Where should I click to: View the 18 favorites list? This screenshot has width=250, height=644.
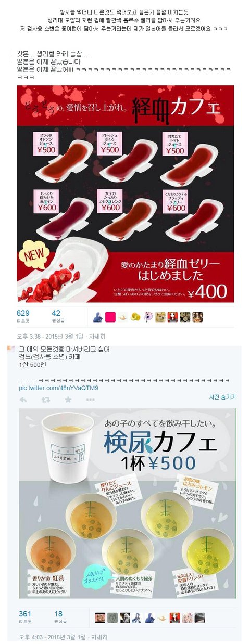tap(59, 617)
